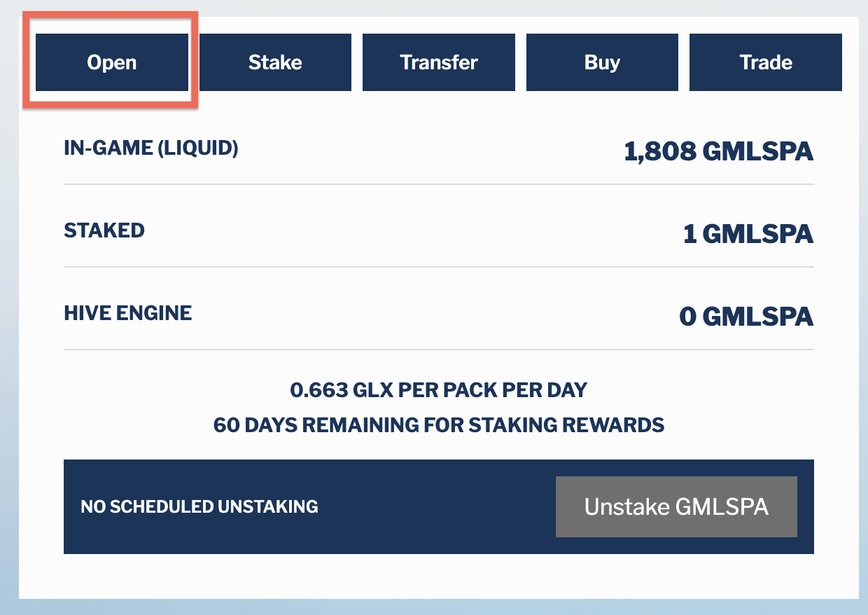Click the Unstake GMLSPA button

(676, 506)
